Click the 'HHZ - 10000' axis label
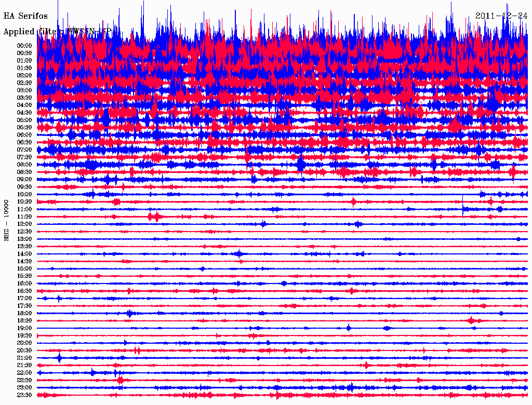 [x=6, y=221]
